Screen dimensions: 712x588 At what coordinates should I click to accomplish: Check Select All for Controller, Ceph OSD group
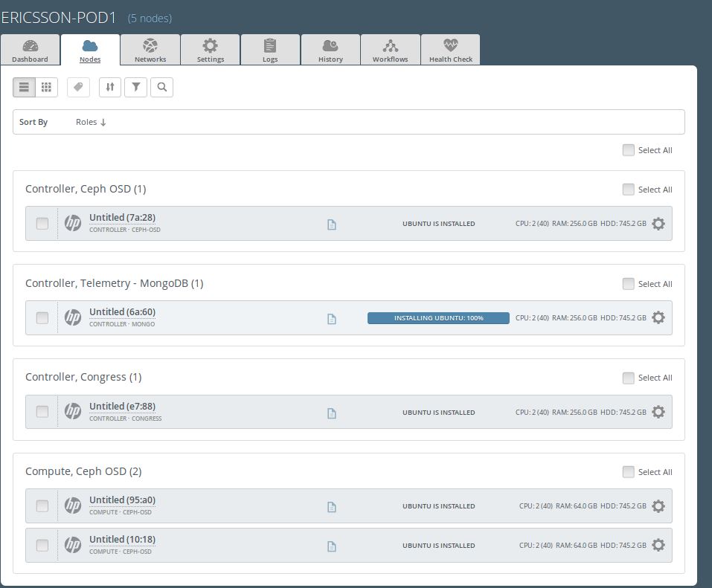pyautogui.click(x=629, y=190)
